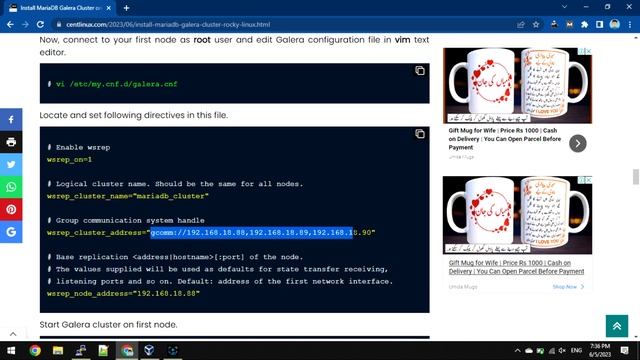Image resolution: width=640 pixels, height=360 pixels.
Task: Open the Chrome profile avatar
Action: click(615, 24)
